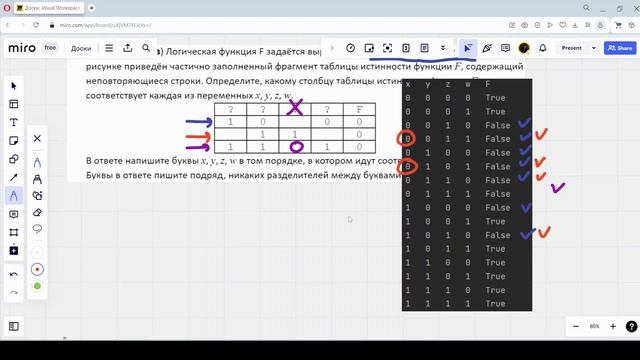
Task: Click the Present button
Action: tap(571, 48)
